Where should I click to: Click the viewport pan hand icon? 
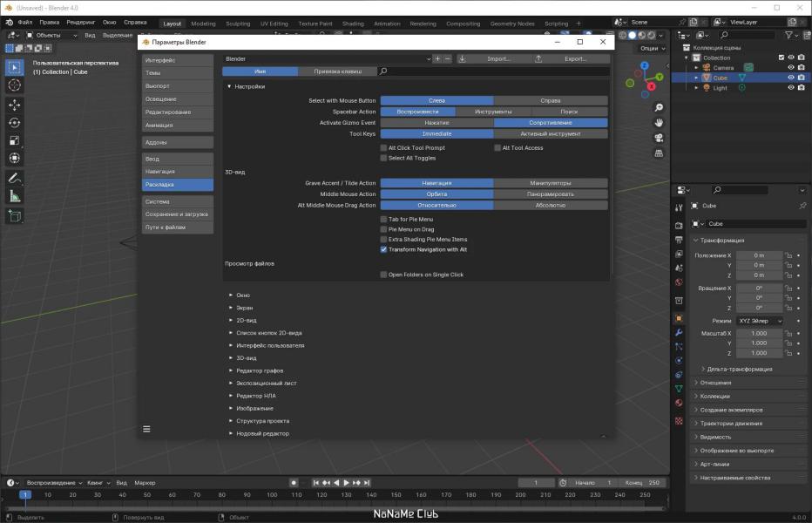[659, 123]
